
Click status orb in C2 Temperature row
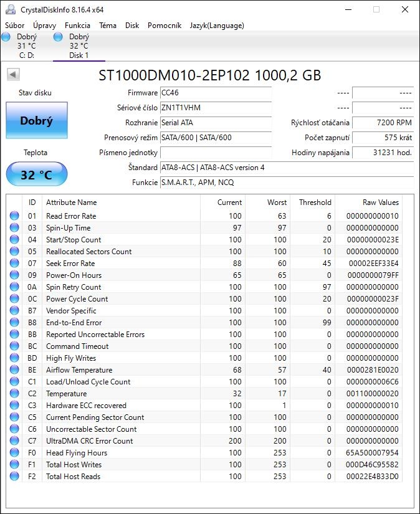coord(14,393)
